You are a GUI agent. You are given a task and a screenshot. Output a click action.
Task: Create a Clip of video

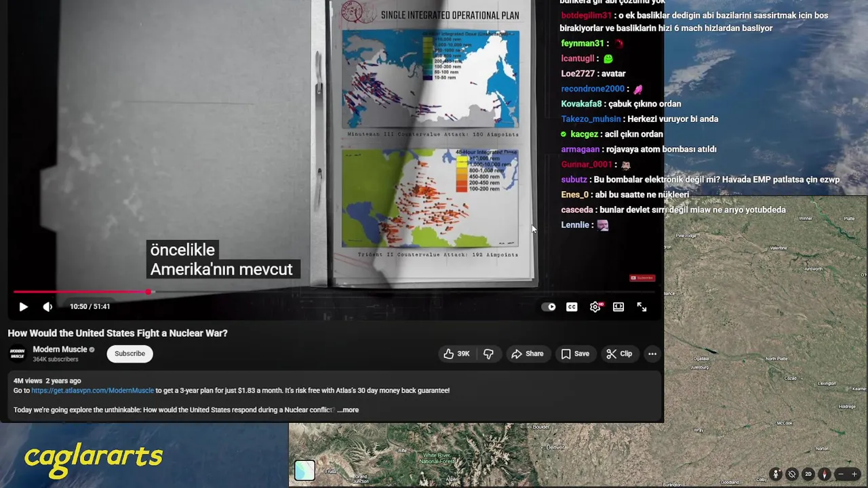619,354
